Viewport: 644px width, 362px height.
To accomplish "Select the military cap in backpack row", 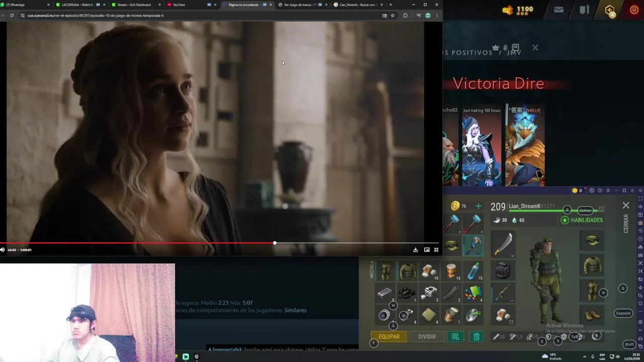I will tap(452, 245).
